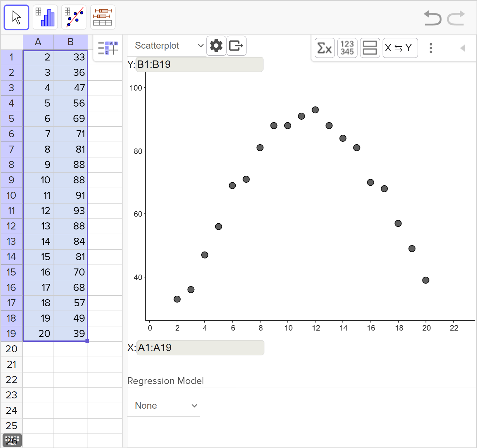Select cell A19 containing 20

[x=38, y=334]
